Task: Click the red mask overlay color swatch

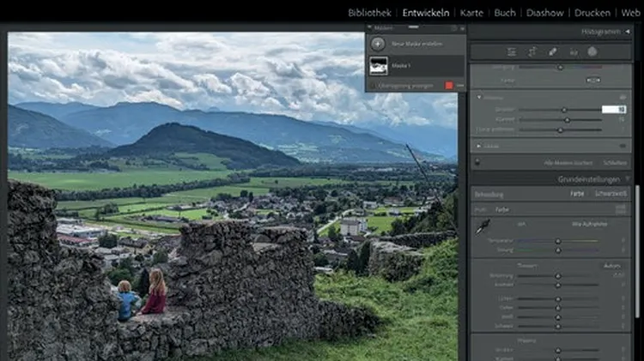Action: click(x=448, y=86)
